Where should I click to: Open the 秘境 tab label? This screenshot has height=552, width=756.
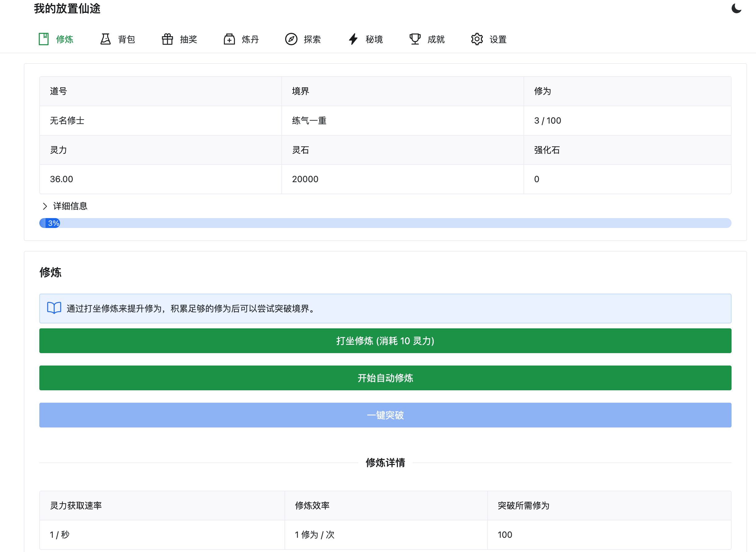374,39
